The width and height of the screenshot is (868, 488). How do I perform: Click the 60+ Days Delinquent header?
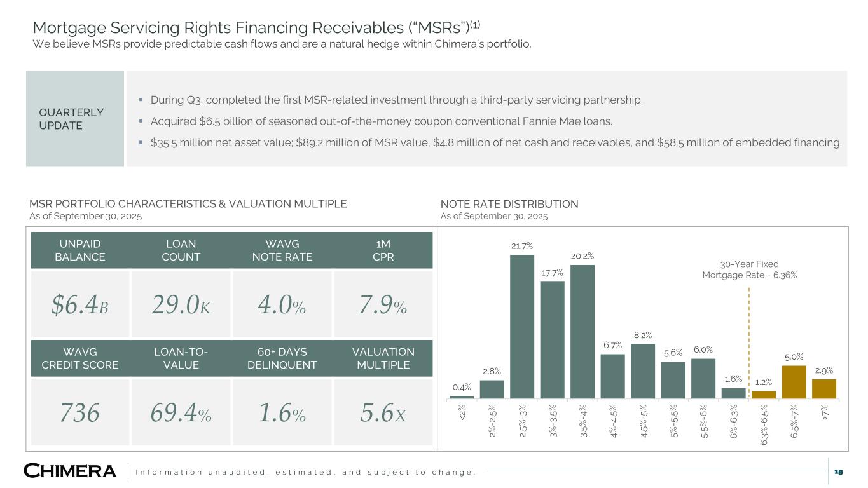tap(282, 358)
